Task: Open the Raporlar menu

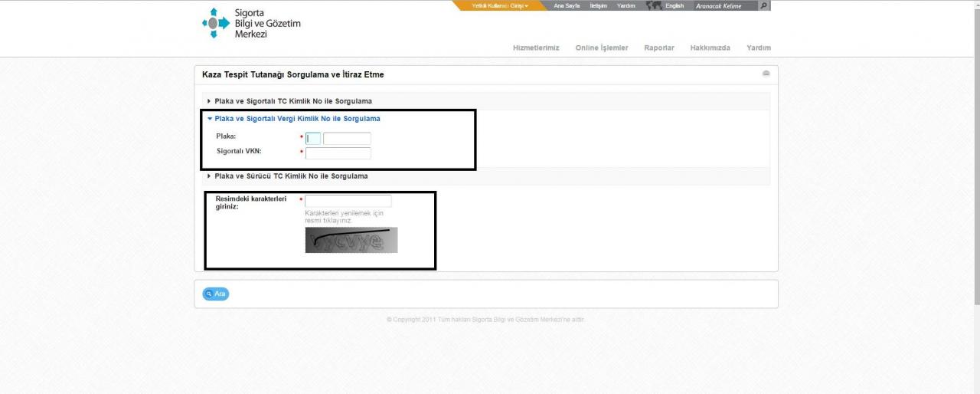Action: pyautogui.click(x=659, y=48)
